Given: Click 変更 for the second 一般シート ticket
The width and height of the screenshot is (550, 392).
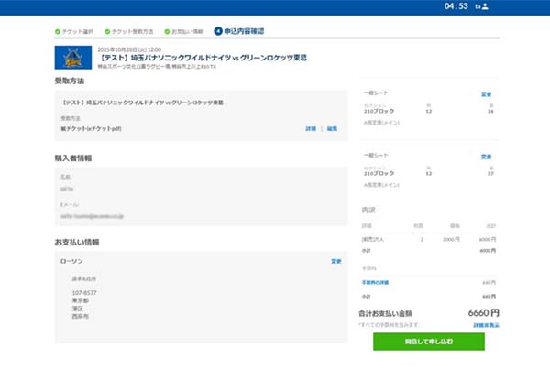Looking at the screenshot, I should pyautogui.click(x=486, y=157).
